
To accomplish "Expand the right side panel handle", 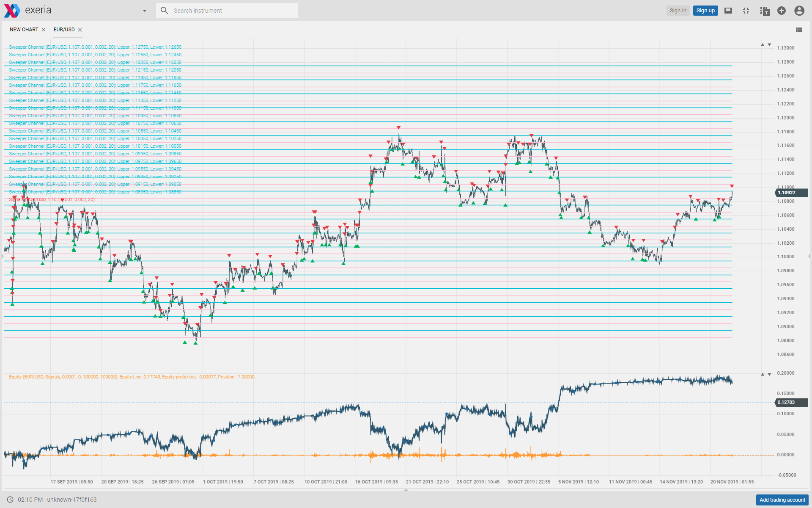I will click(810, 256).
